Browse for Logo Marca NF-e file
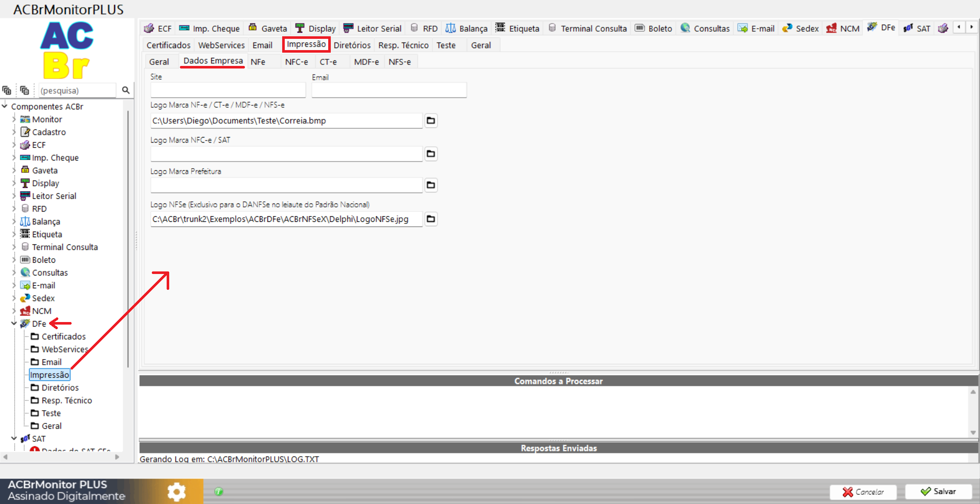The height and width of the screenshot is (504, 980). 431,121
